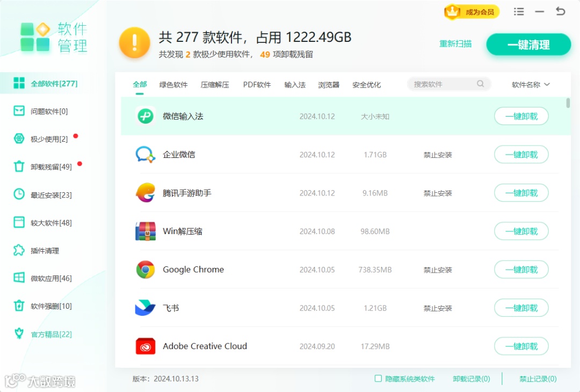
Task: Toggle the 隐藏系统类软件 checkbox
Action: click(x=378, y=379)
